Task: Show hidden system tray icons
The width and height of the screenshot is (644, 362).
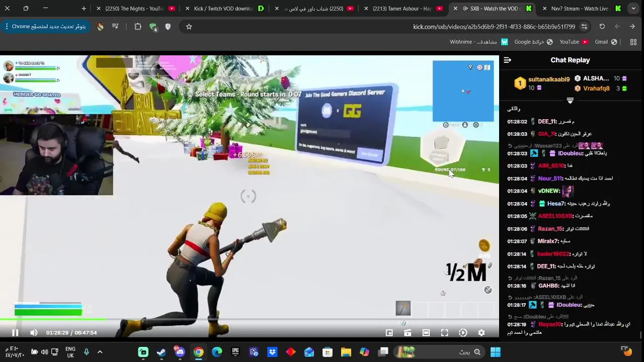Action: click(100, 352)
